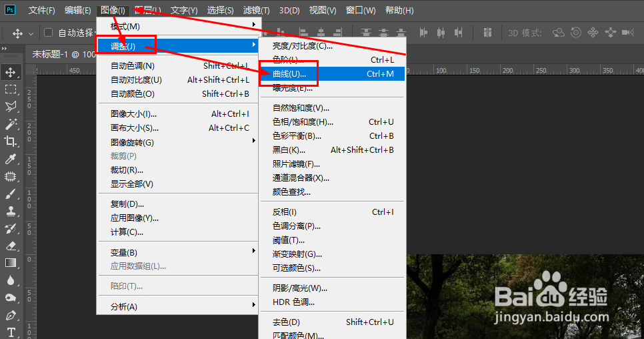Choose 反相(I) option
Viewport: 644px width, 339px height.
333,212
